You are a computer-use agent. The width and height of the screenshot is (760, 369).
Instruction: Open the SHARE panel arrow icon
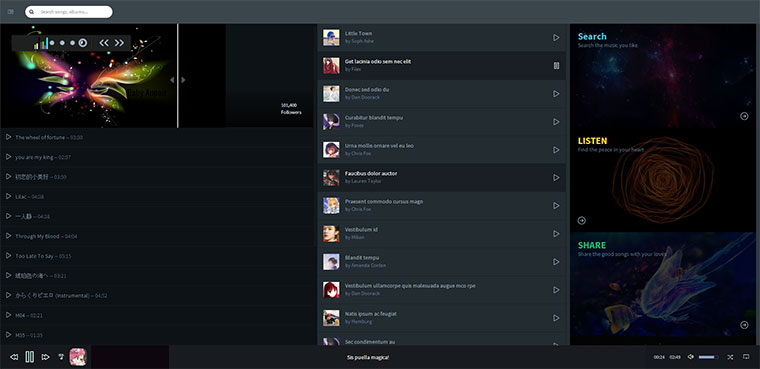coord(744,325)
